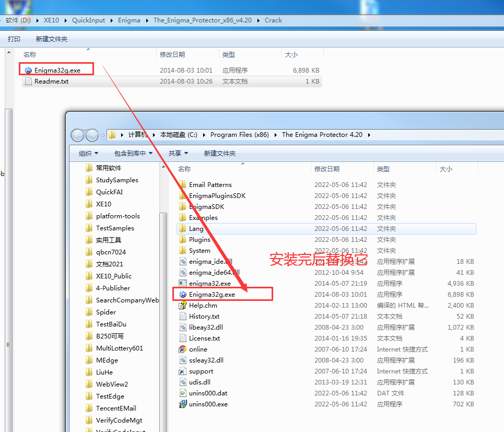Expand arrow after QuickInput in back window path

click(x=111, y=20)
